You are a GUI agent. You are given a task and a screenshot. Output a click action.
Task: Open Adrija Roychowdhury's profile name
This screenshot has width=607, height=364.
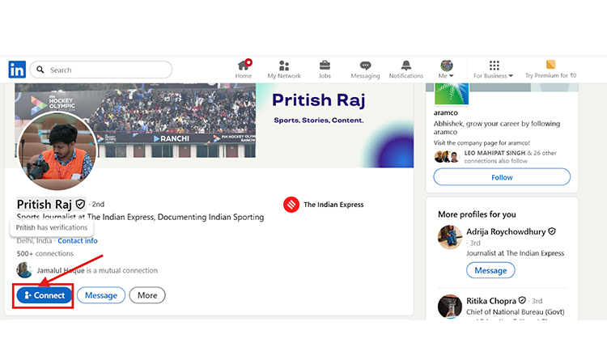coord(506,231)
